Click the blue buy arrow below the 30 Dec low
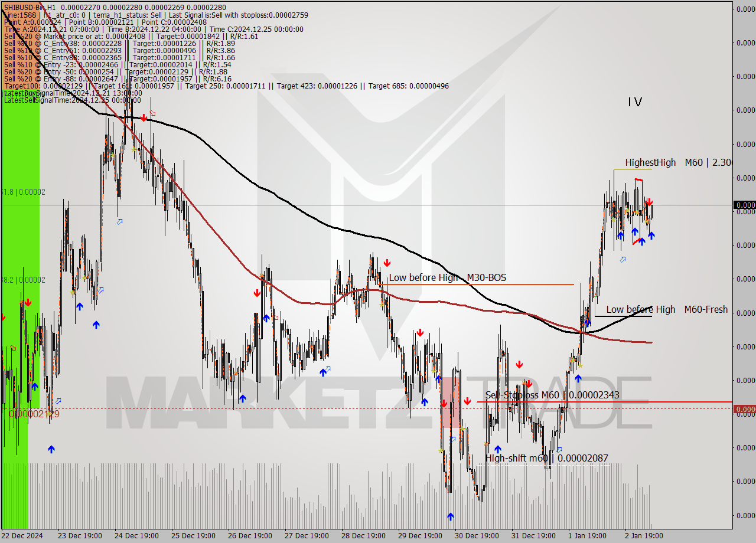This screenshot has width=756, height=543. [x=451, y=516]
